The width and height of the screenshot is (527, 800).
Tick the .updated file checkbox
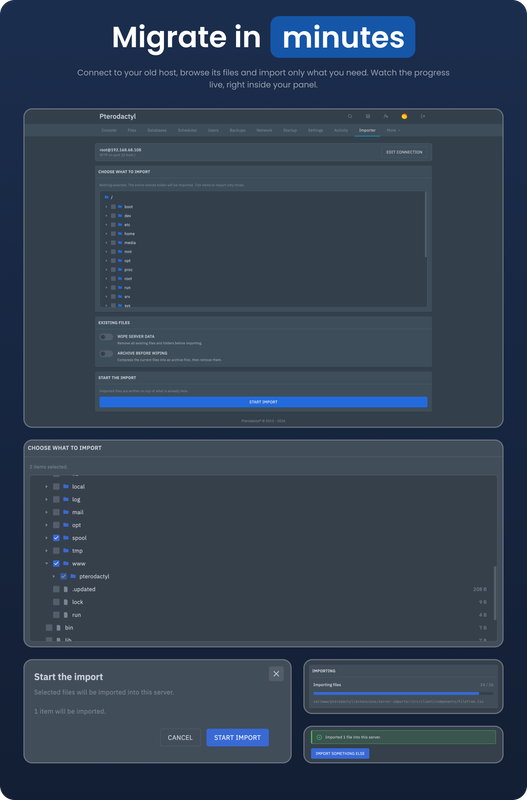tap(56, 589)
